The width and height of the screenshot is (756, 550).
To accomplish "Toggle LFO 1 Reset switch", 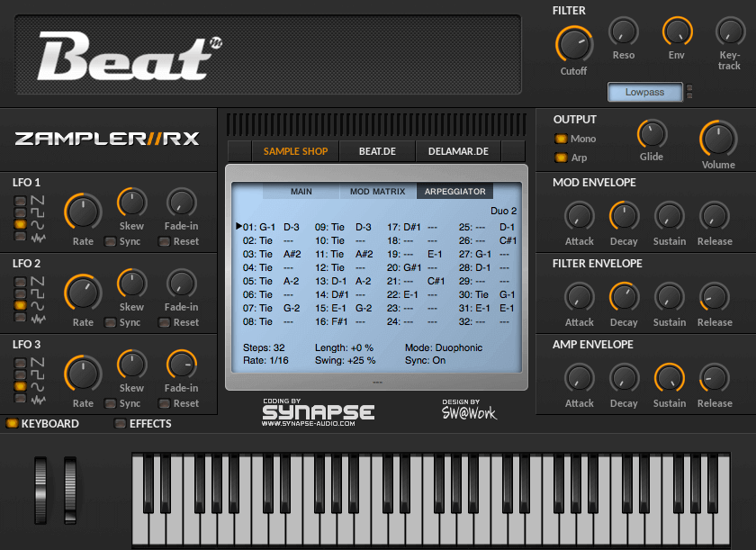I will [165, 241].
